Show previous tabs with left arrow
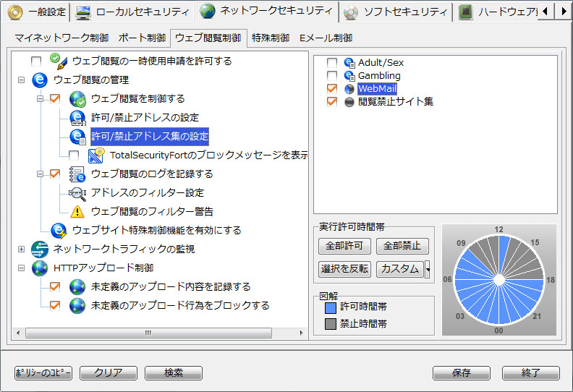The image size is (573, 392). click(546, 12)
